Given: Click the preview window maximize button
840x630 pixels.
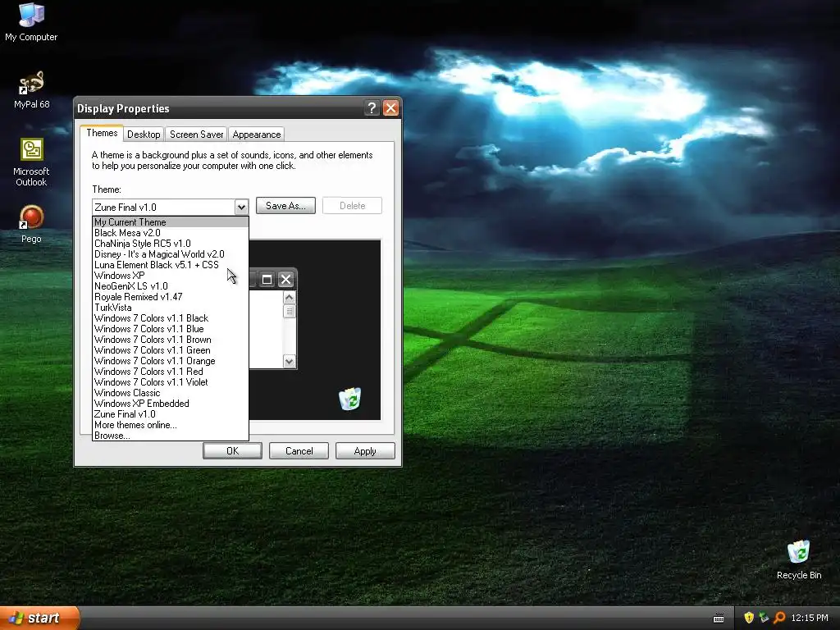Looking at the screenshot, I should tap(267, 279).
